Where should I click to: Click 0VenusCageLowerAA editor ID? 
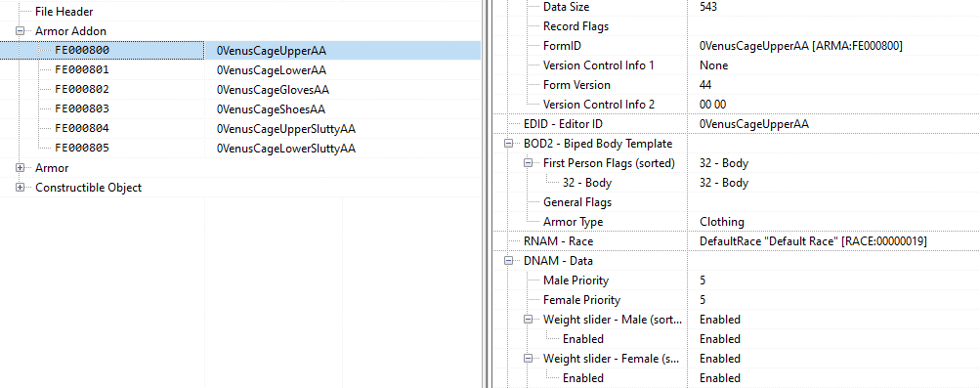272,70
